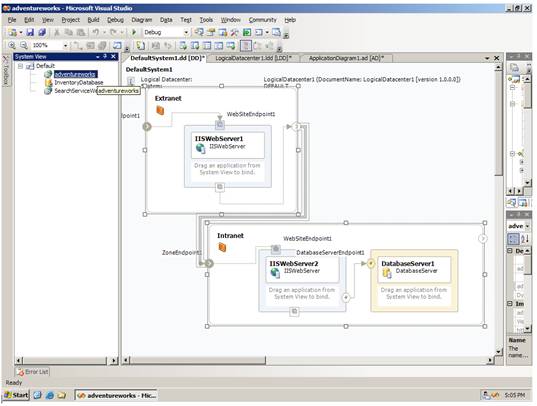Click the ZoneEndpoint1 circle on the Intranet zone

tap(209, 263)
